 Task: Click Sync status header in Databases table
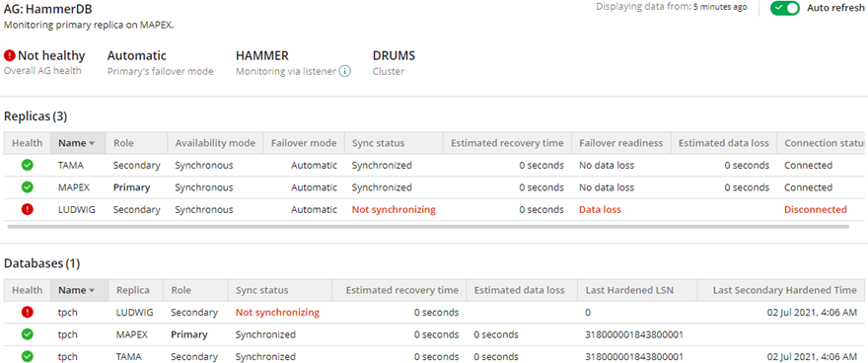[x=279, y=290]
